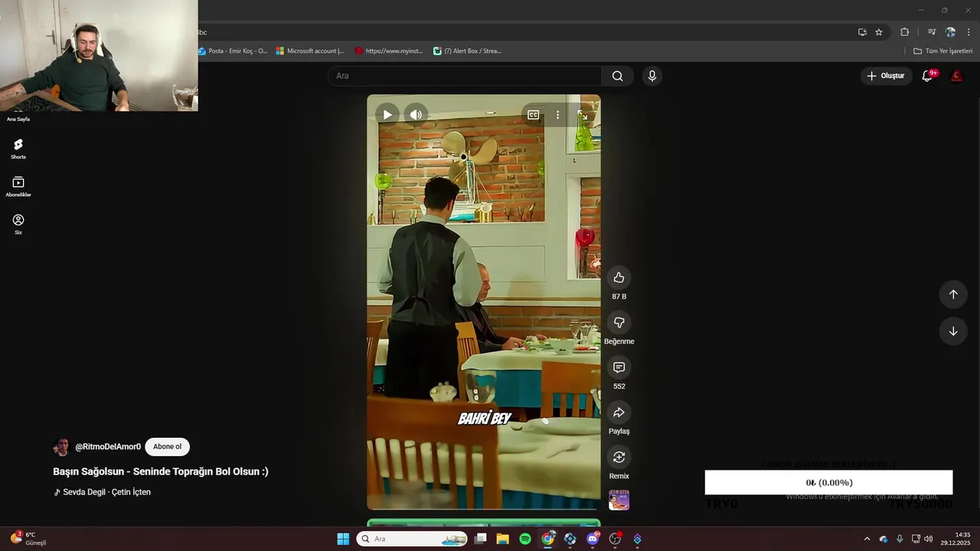The width and height of the screenshot is (980, 551).
Task: Open Task View on the taskbar
Action: [481, 539]
